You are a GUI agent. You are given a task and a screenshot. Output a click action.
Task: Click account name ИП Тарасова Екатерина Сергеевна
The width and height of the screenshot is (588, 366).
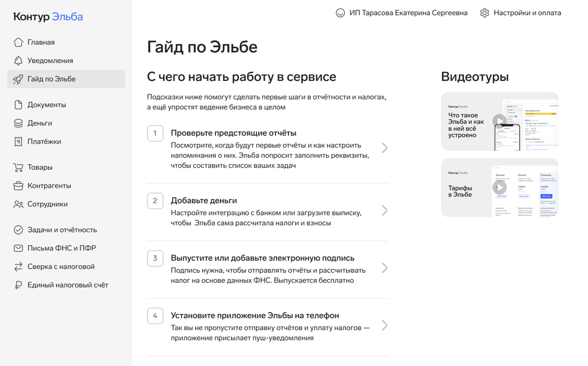(408, 13)
